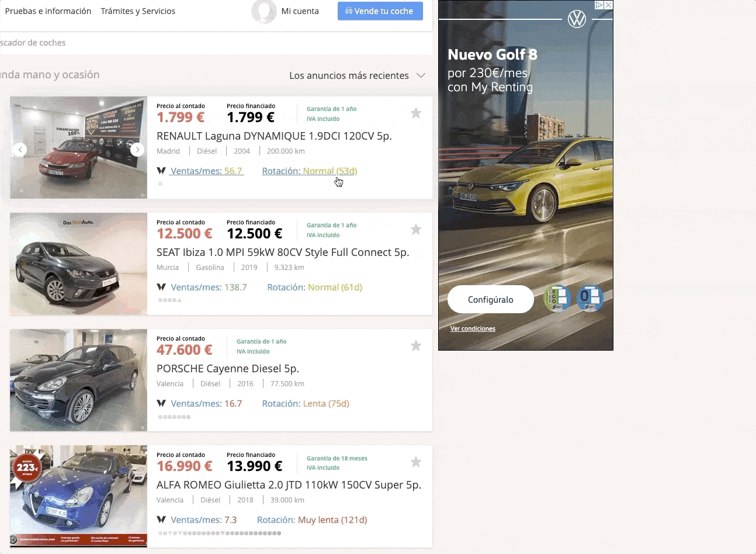Click the 200.000 km text on Renault
This screenshot has height=554, width=756.
pyautogui.click(x=286, y=151)
